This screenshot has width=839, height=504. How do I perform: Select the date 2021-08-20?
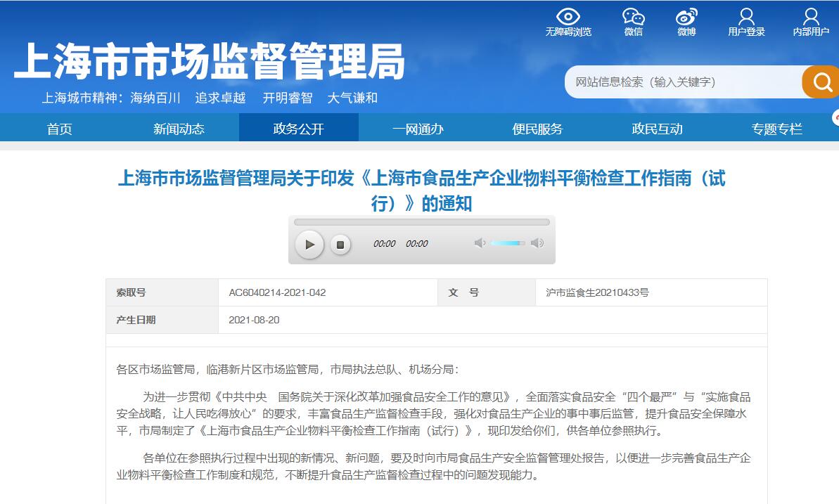click(254, 320)
